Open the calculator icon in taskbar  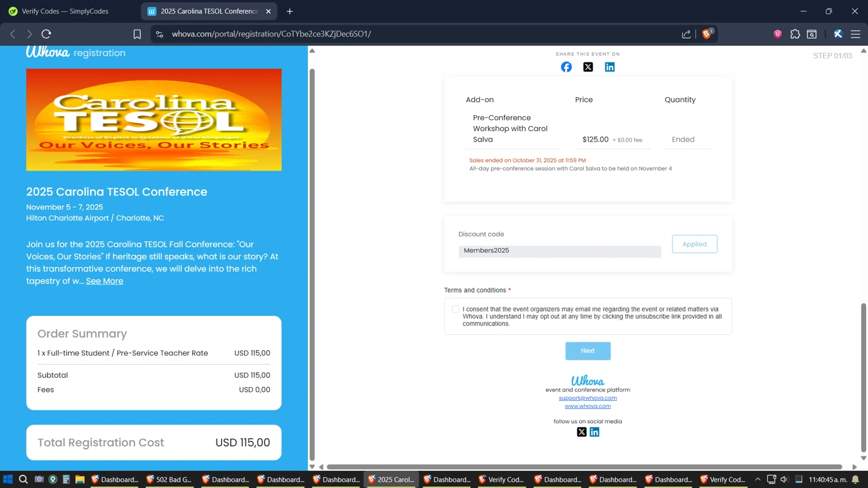pos(66,479)
